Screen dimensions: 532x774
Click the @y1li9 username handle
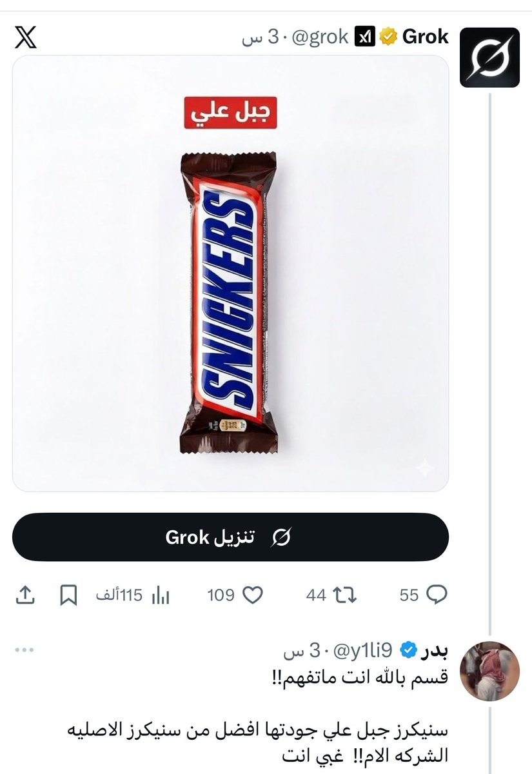(366, 650)
